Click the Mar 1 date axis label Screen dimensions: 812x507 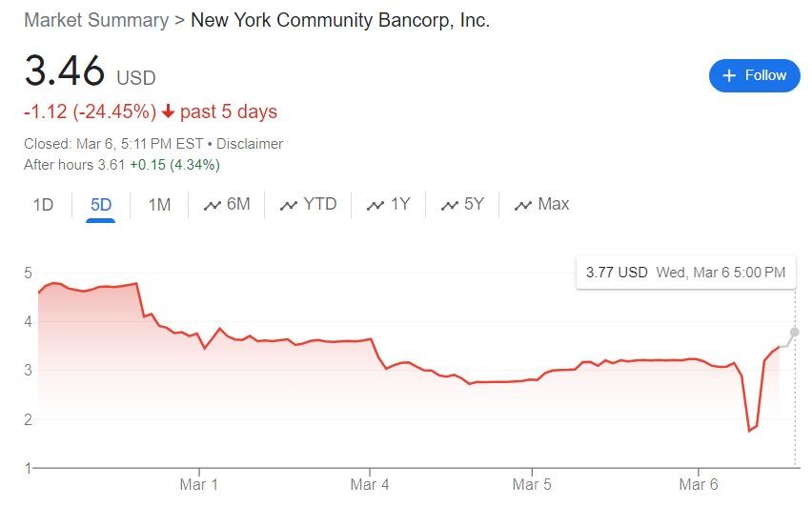click(x=198, y=484)
